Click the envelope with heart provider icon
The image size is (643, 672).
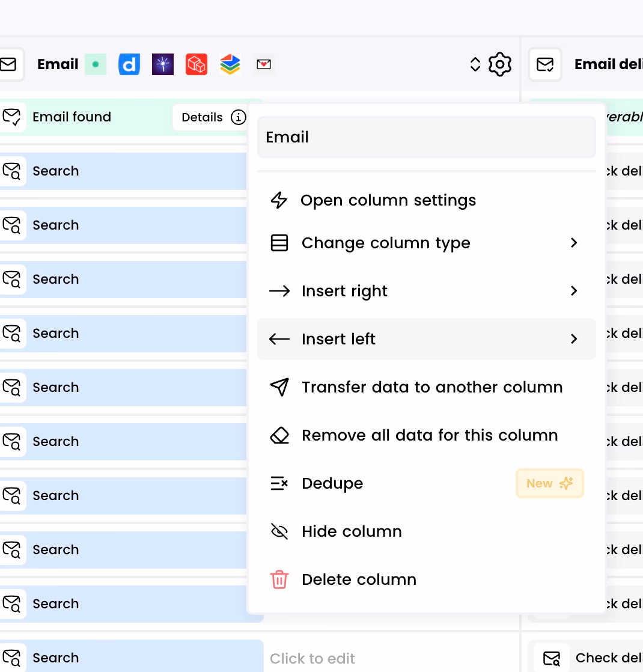point(264,64)
